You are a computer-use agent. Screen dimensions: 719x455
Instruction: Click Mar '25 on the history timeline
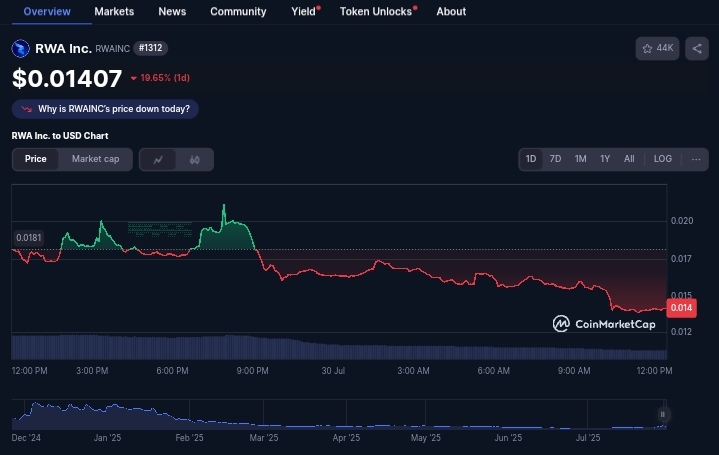pos(264,438)
